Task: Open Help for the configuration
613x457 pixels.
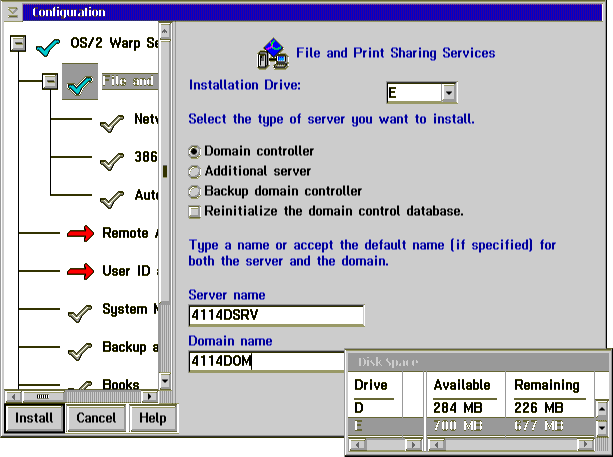Action: coord(153,418)
